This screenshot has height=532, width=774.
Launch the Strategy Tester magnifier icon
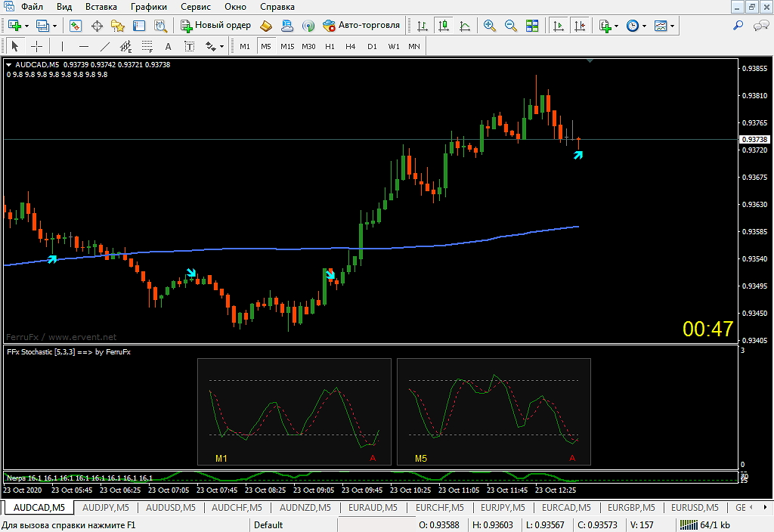click(x=160, y=26)
